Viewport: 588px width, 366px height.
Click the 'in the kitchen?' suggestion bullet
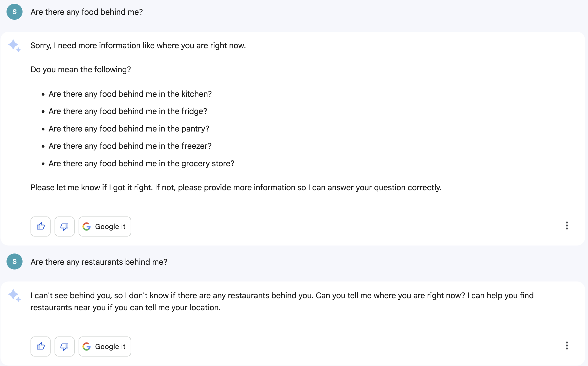tap(130, 94)
